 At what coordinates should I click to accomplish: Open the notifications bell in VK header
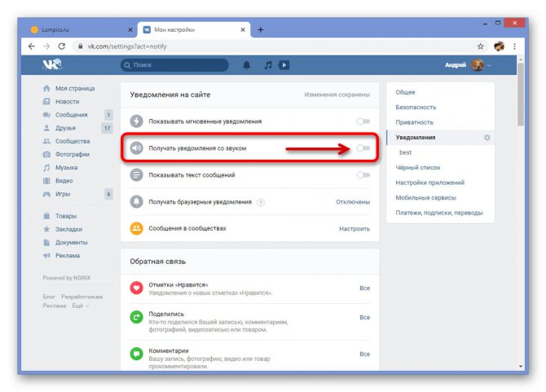point(247,65)
